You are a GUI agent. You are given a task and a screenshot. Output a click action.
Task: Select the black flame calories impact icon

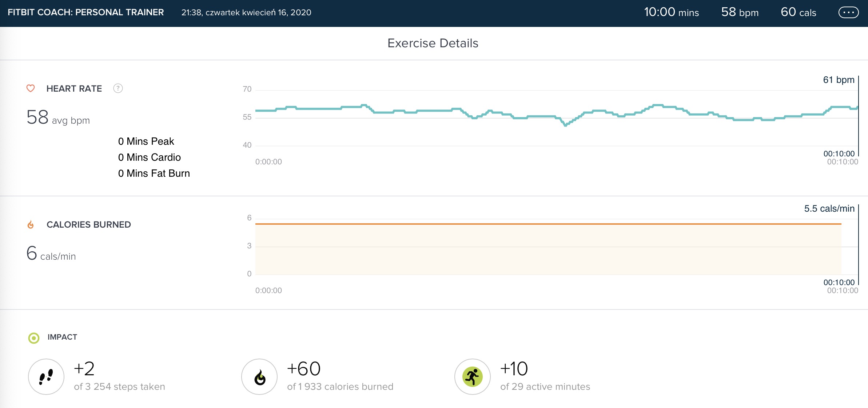point(259,377)
